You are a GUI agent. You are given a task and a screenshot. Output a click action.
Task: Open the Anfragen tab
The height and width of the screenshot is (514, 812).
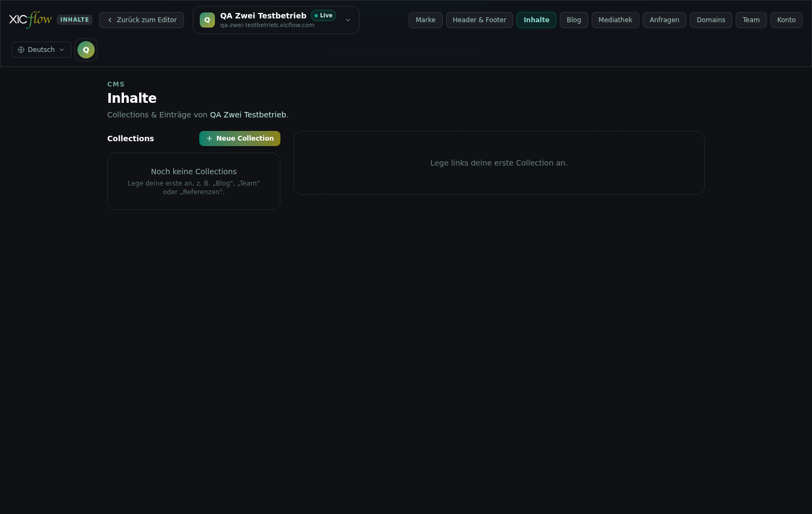(664, 20)
